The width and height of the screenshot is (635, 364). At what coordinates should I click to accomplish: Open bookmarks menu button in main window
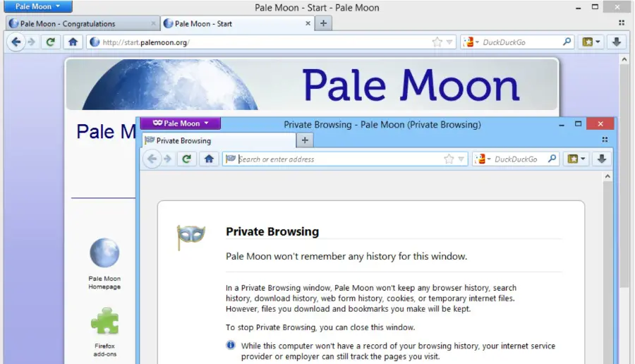pyautogui.click(x=591, y=42)
